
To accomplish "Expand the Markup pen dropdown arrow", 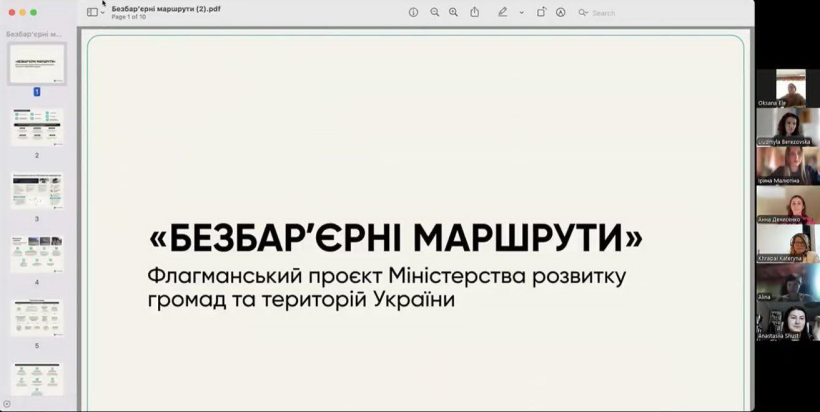I will click(521, 13).
